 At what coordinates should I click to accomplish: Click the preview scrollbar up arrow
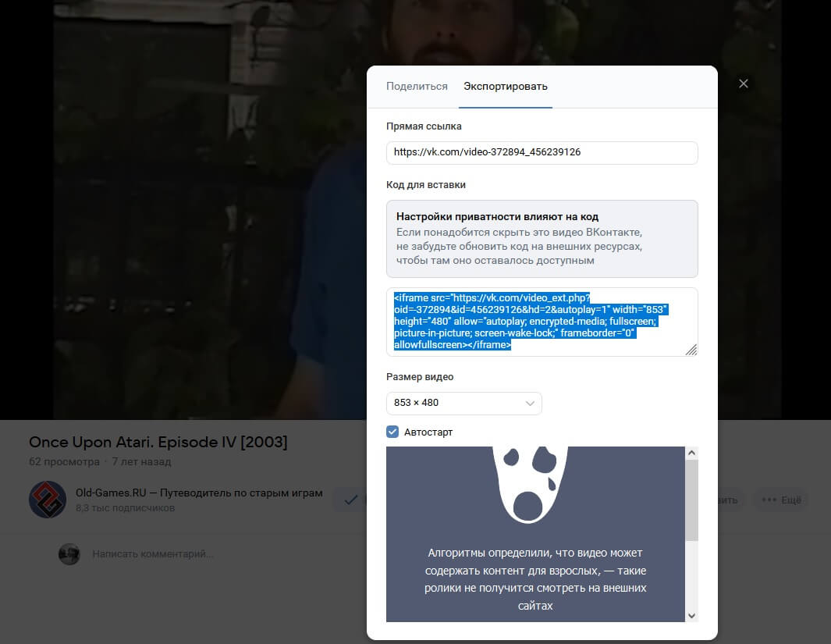[691, 453]
